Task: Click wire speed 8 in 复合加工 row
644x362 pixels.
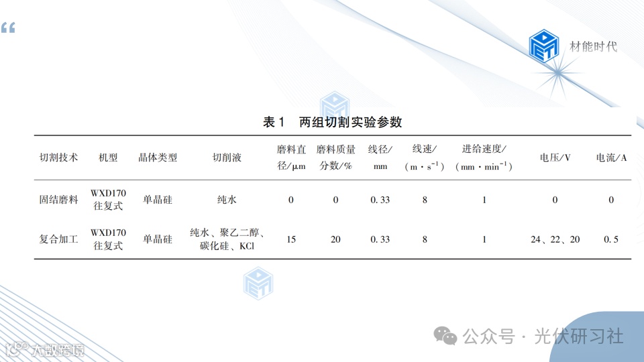Action: 425,239
